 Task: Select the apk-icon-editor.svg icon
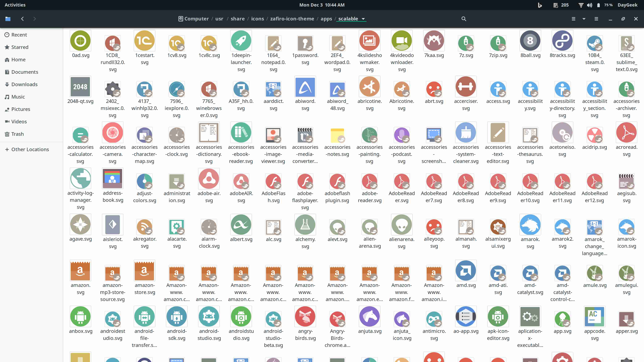click(498, 317)
